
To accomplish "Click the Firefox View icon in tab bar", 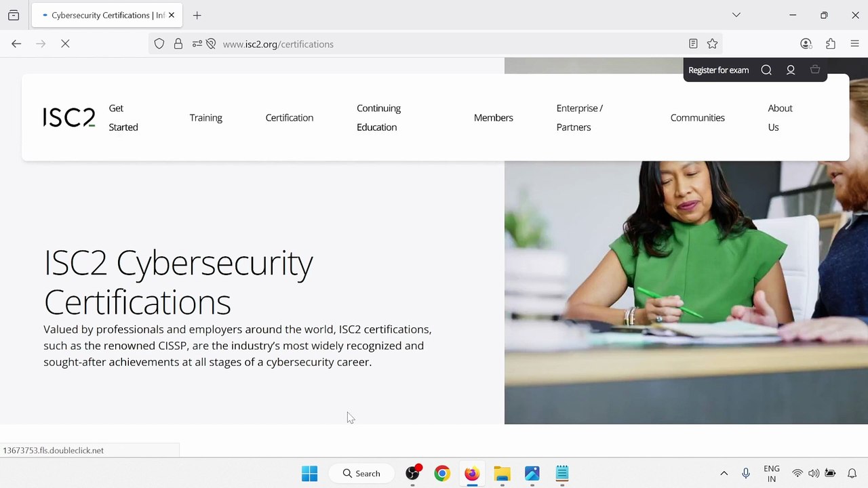I will pos(14,15).
